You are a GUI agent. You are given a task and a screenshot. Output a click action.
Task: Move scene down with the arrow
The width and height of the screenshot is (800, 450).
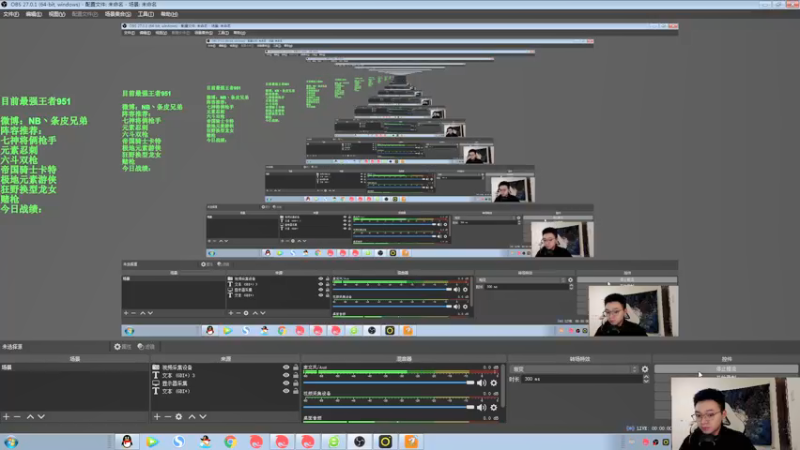pos(41,417)
